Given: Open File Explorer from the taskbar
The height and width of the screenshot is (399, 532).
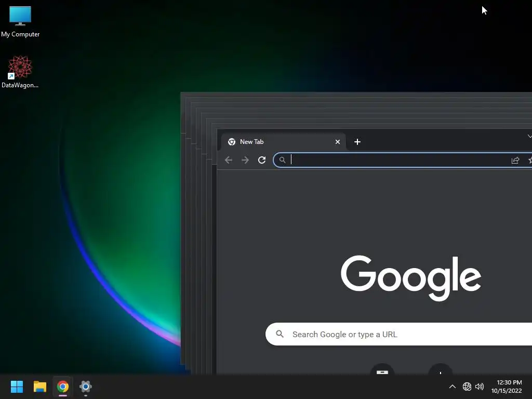Looking at the screenshot, I should pos(39,387).
